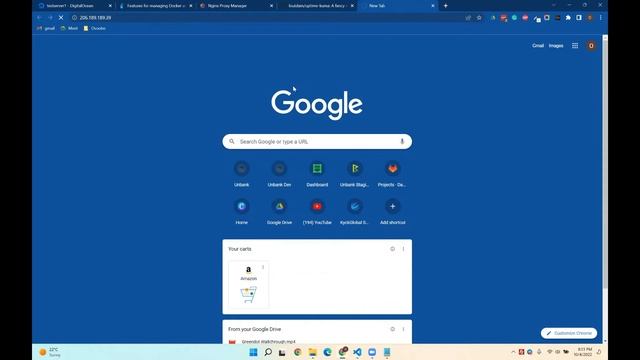Switch to the DigitalOcean tab

73,6
